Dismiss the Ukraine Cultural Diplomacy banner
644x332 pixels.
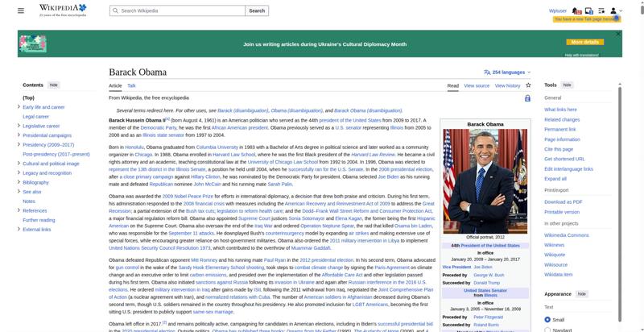click(x=617, y=34)
